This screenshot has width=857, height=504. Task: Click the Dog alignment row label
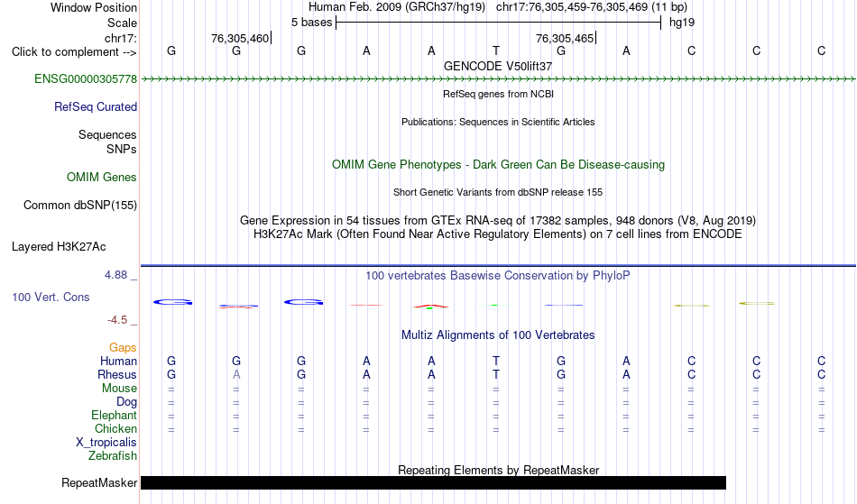[x=126, y=402]
